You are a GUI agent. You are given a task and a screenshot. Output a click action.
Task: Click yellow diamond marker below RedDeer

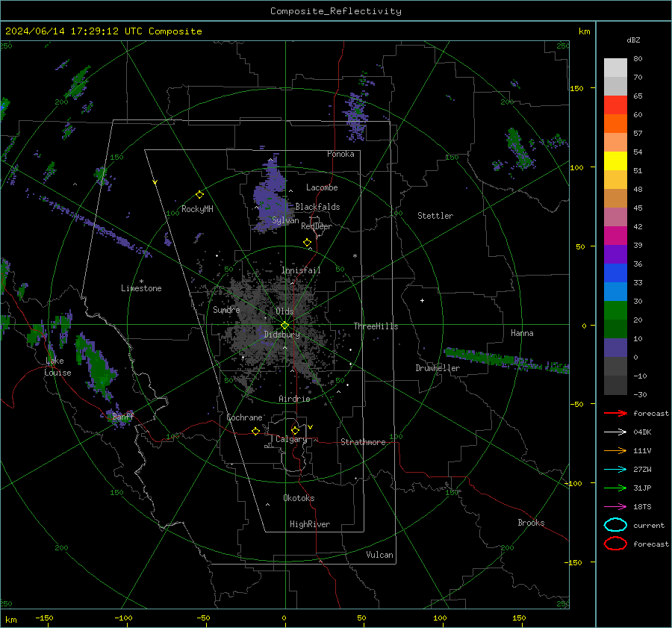tap(308, 243)
